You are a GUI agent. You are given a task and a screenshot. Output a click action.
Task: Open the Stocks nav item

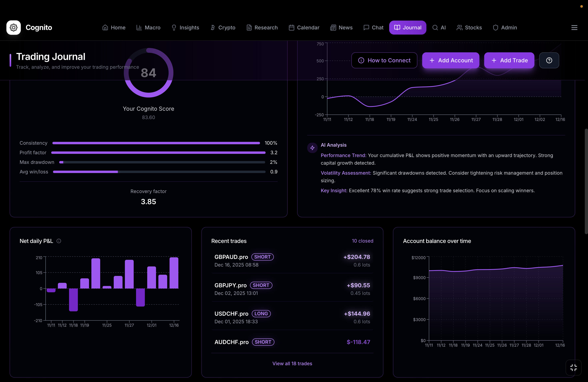(469, 27)
